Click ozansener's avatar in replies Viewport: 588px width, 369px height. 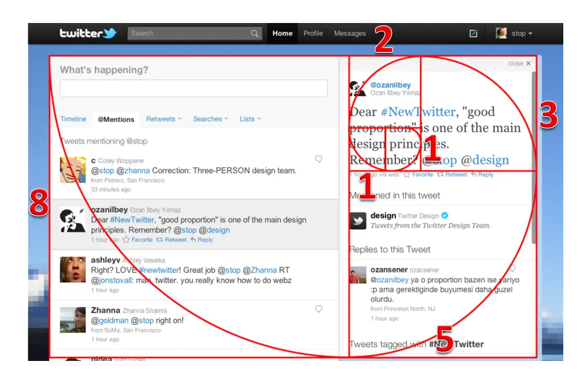(358, 275)
